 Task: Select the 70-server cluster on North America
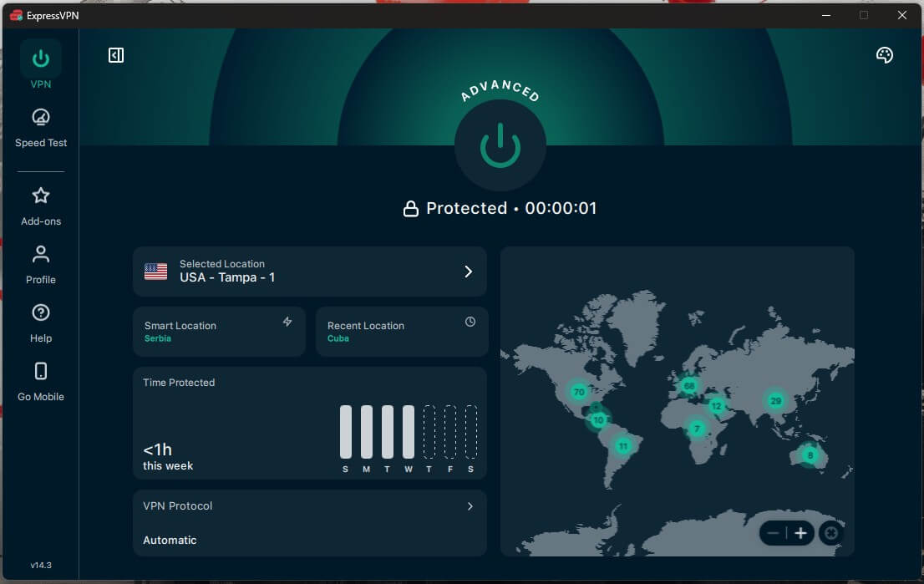[579, 392]
